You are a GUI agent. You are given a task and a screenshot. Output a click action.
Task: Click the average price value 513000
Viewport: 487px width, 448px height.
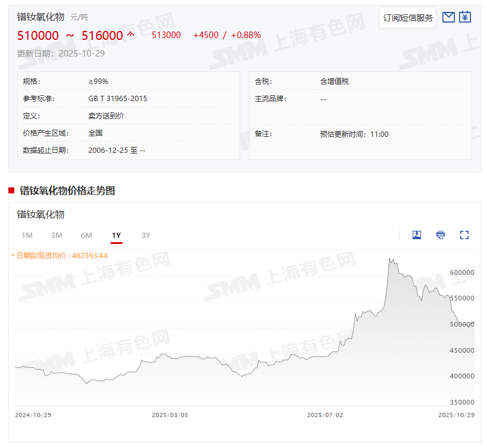(x=166, y=35)
